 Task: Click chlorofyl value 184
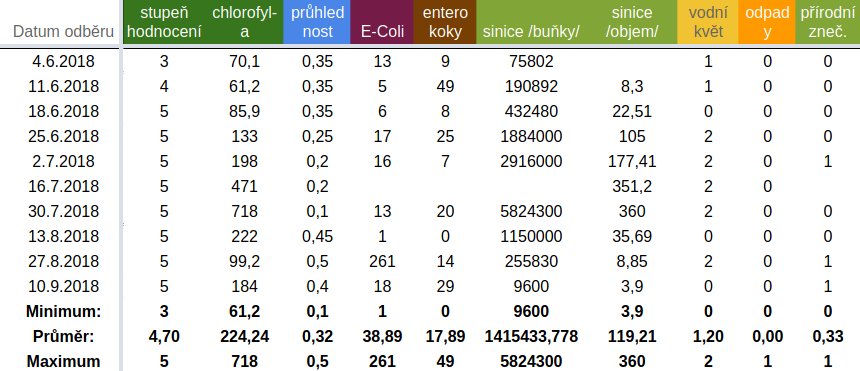click(x=245, y=286)
